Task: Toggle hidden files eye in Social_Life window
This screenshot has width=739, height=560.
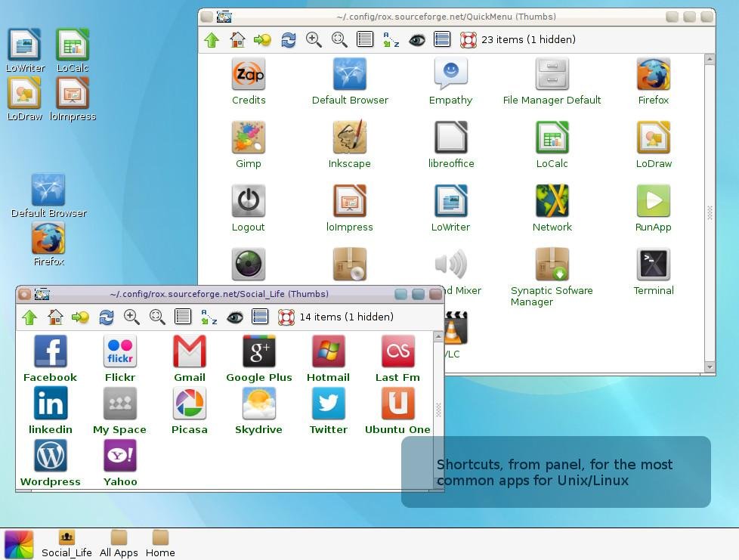Action: click(x=235, y=317)
